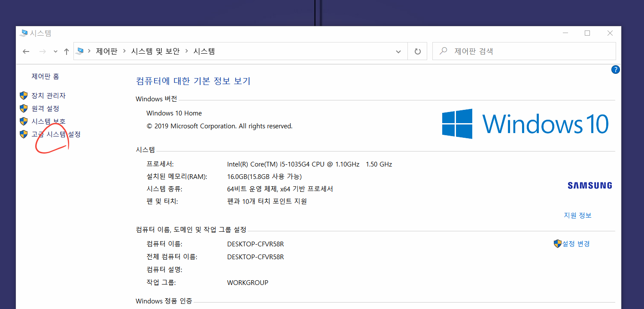Select the 제어판 breadcrumb
The height and width of the screenshot is (309, 644).
click(106, 51)
